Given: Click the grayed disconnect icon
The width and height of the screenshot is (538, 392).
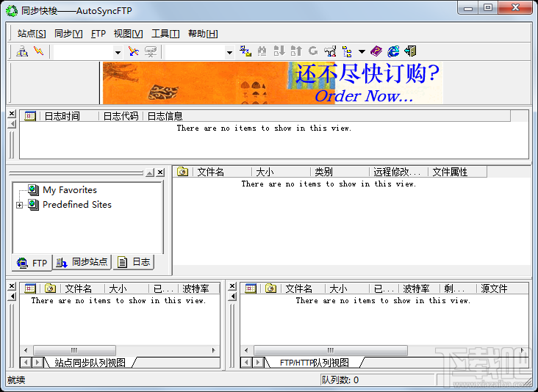Looking at the screenshot, I should 150,51.
